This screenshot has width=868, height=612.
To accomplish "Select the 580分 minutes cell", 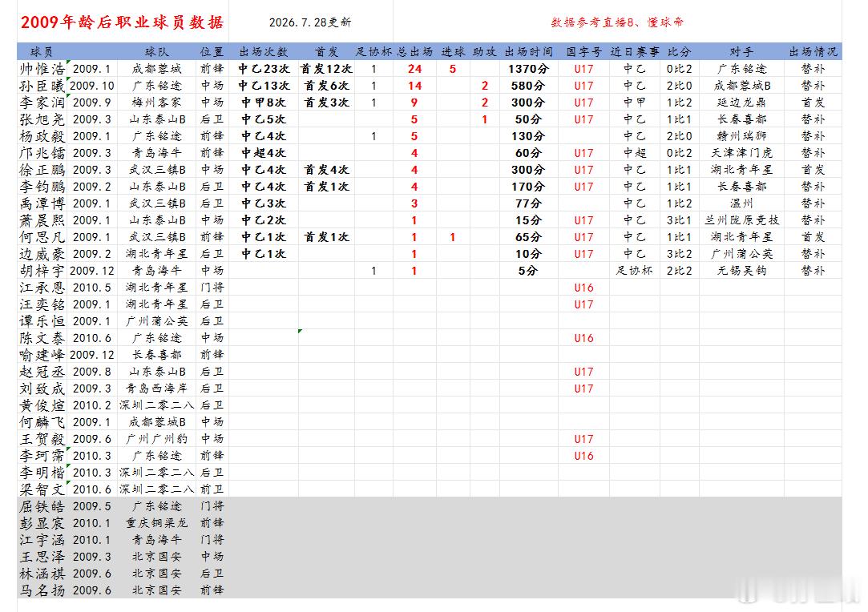I will click(x=529, y=86).
